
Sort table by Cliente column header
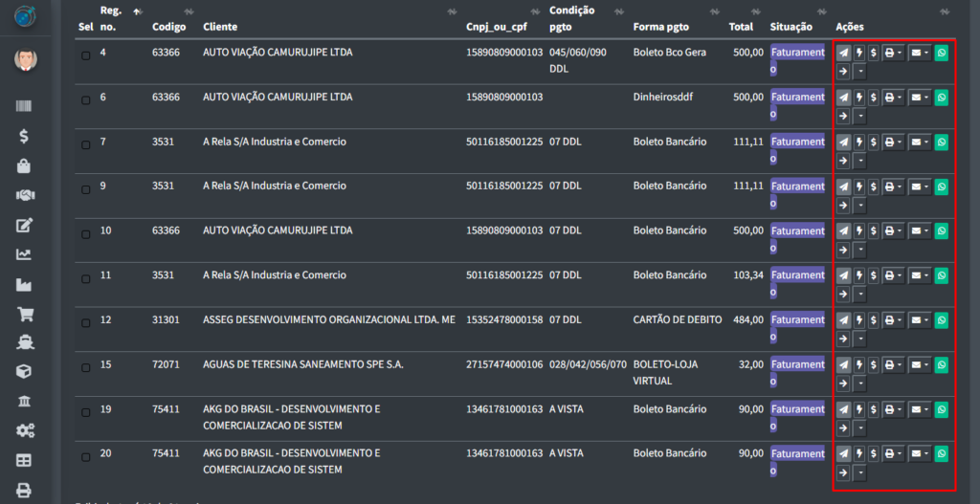[x=220, y=27]
